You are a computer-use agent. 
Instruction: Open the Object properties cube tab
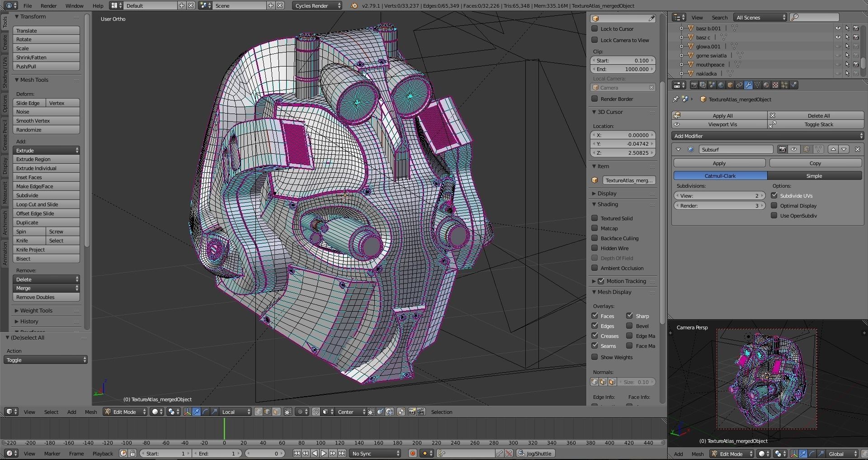(730, 85)
